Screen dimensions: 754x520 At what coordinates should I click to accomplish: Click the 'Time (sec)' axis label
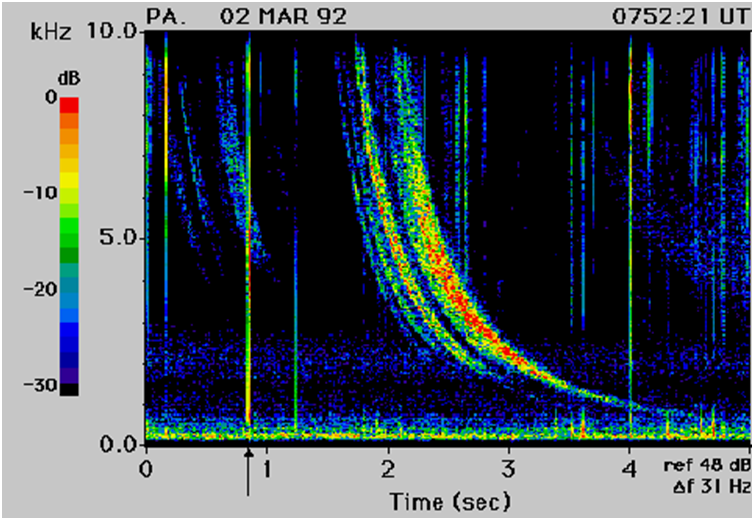450,502
